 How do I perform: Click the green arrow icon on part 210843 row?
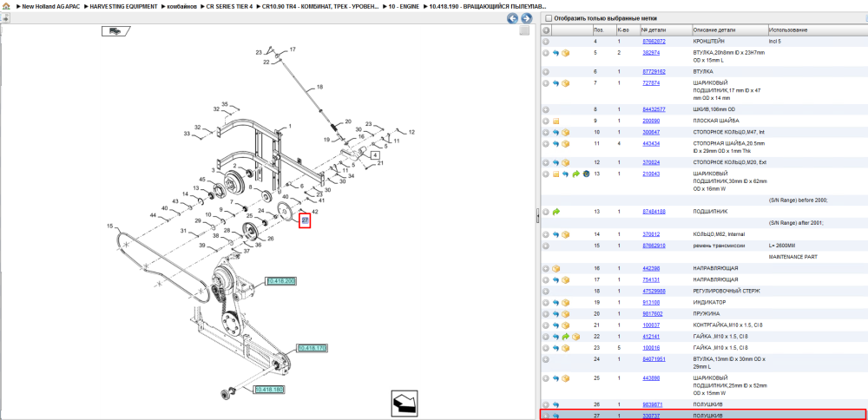[x=575, y=174]
